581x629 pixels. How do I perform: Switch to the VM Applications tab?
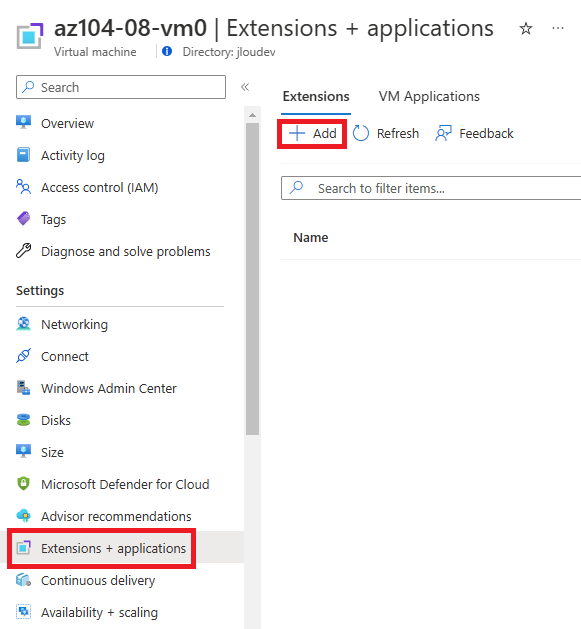[429, 96]
